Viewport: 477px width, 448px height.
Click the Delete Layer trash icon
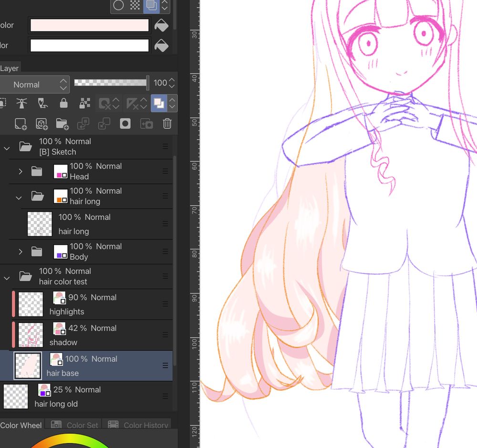point(167,124)
